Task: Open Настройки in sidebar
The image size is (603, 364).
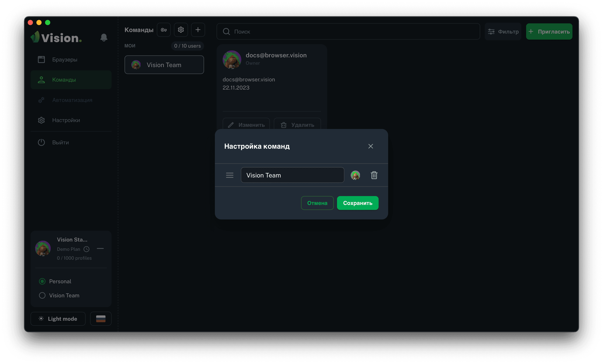Action: click(66, 120)
